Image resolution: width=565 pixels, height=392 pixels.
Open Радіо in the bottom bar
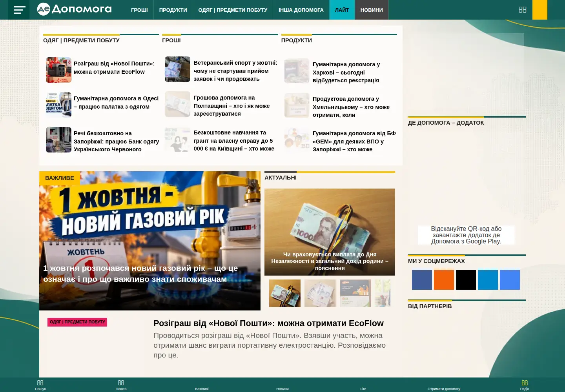tap(525, 385)
